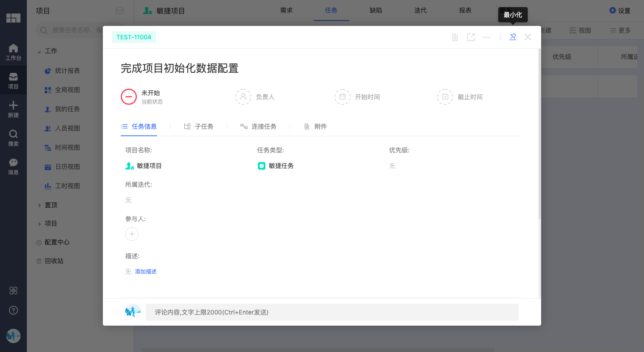Assign owner via the 负责人 icon
644x352 pixels.
pos(243,96)
